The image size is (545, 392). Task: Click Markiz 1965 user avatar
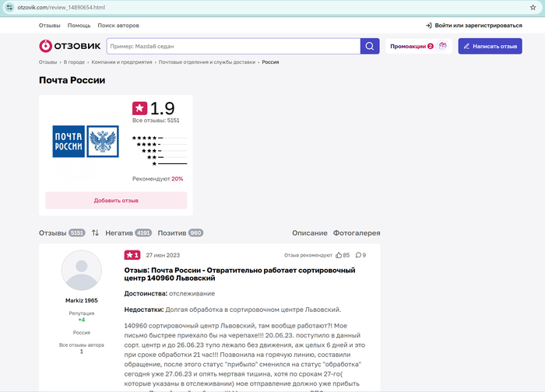tap(82, 270)
